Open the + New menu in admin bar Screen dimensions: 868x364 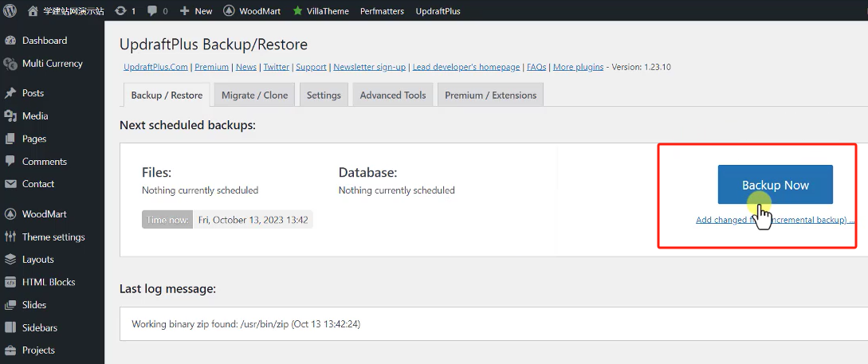click(196, 11)
